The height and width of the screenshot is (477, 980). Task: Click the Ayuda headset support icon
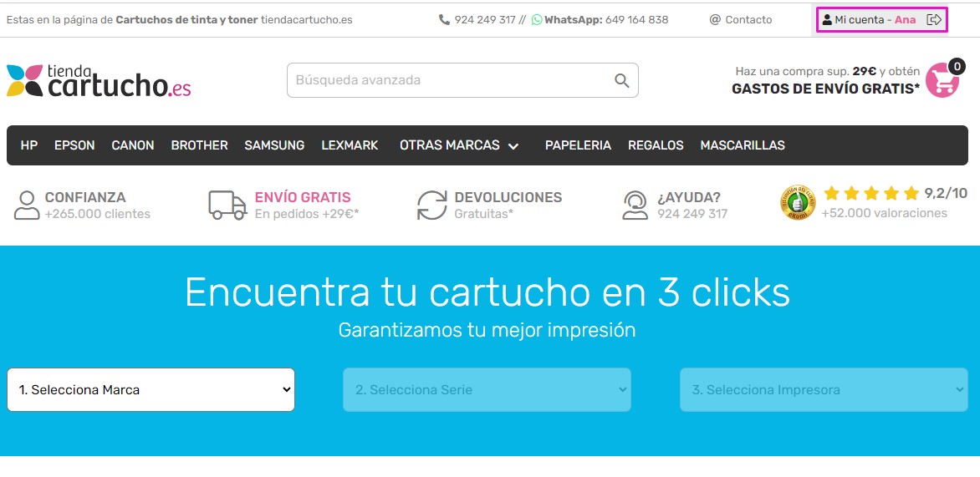(x=635, y=206)
